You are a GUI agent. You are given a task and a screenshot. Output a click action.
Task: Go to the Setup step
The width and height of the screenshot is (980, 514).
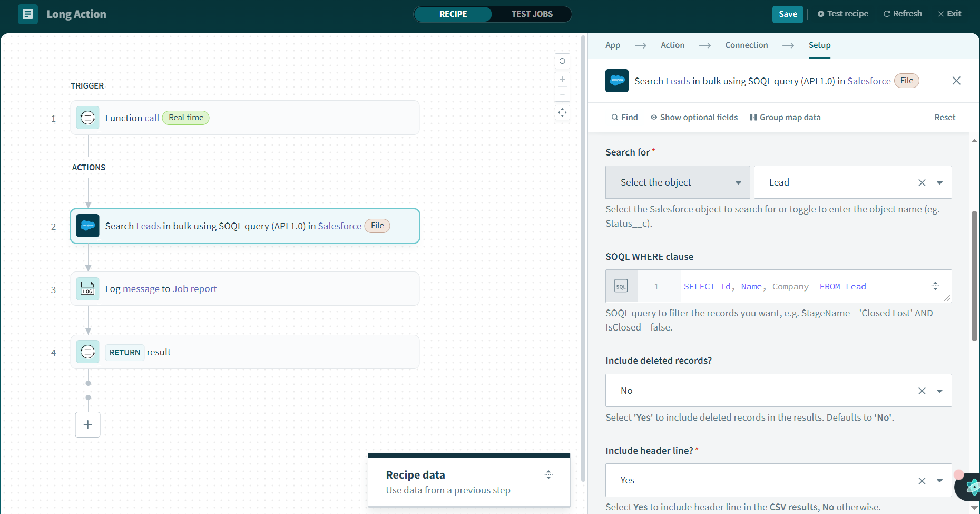(819, 45)
